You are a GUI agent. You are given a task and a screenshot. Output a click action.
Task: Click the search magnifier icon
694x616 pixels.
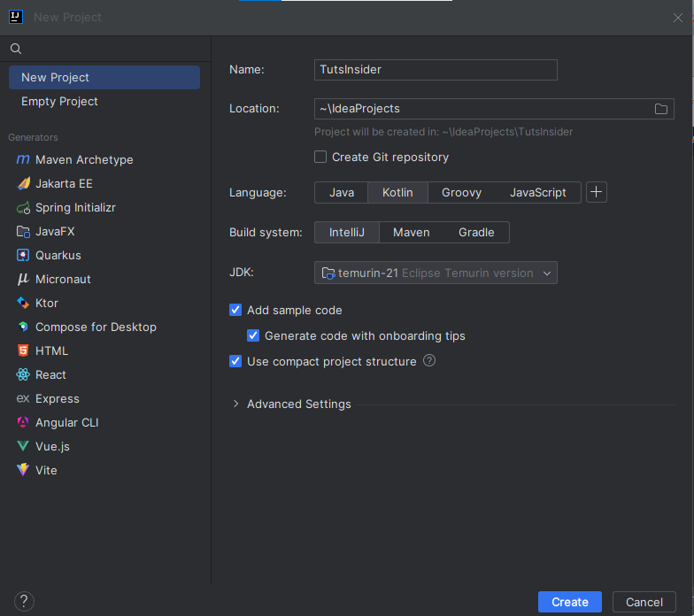pyautogui.click(x=16, y=49)
